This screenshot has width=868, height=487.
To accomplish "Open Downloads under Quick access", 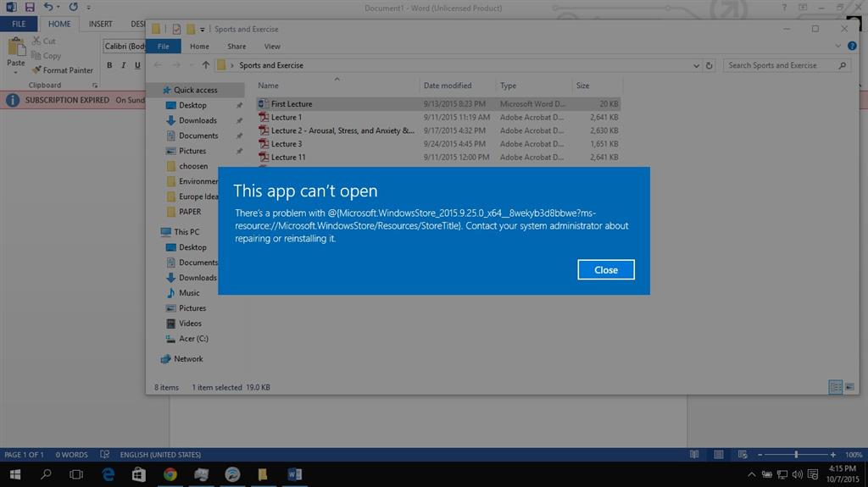I will pyautogui.click(x=197, y=120).
